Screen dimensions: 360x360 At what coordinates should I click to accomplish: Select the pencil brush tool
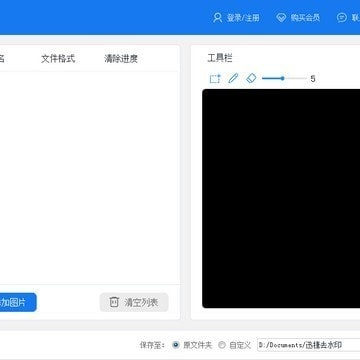[233, 79]
